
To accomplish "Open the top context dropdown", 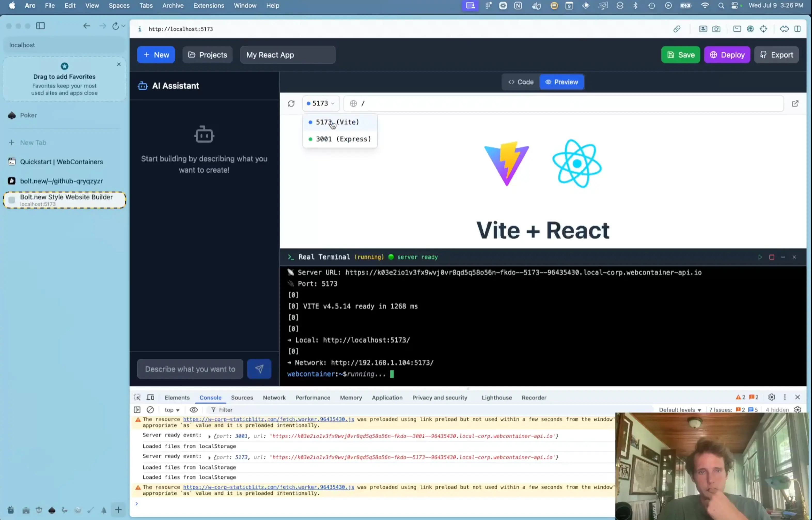I will (172, 410).
